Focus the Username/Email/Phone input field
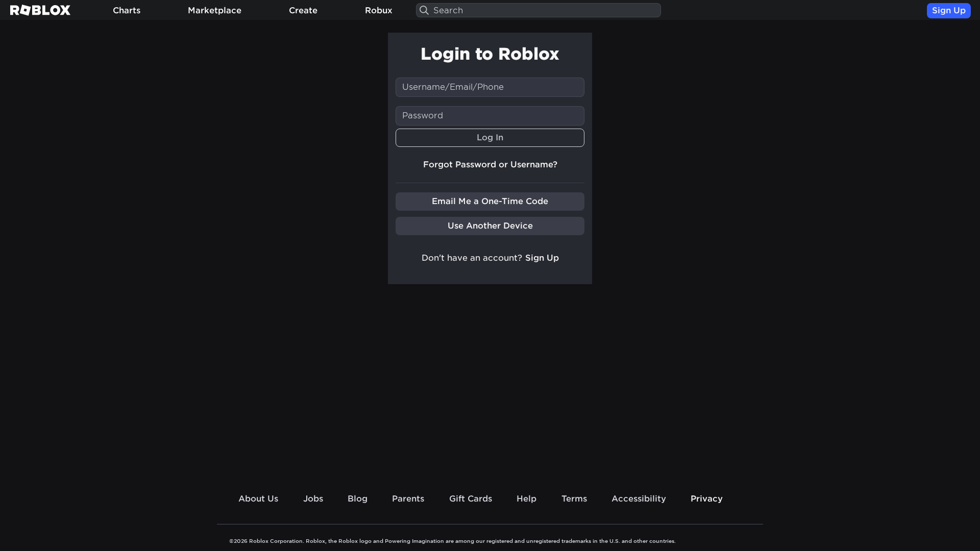 tap(489, 87)
